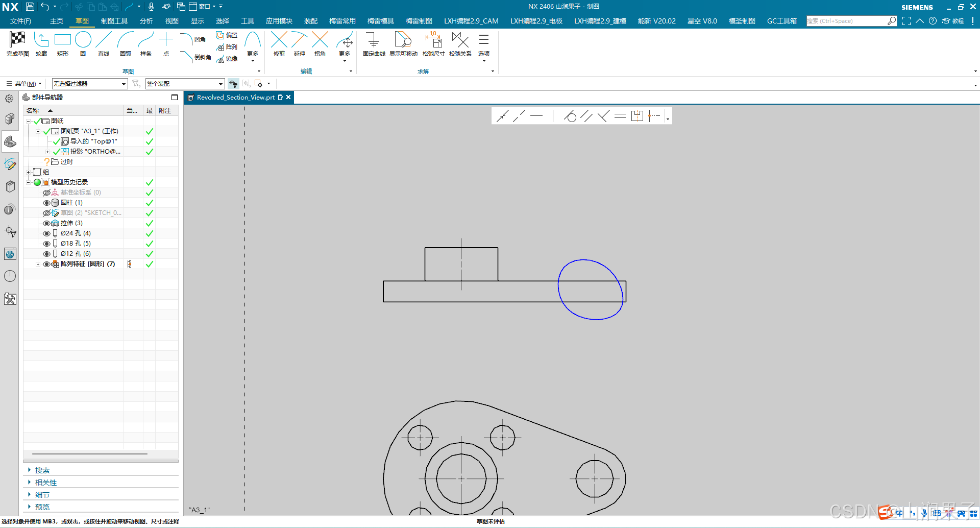Toggle visibility eye for 圆柱 (1)

[x=46, y=203]
